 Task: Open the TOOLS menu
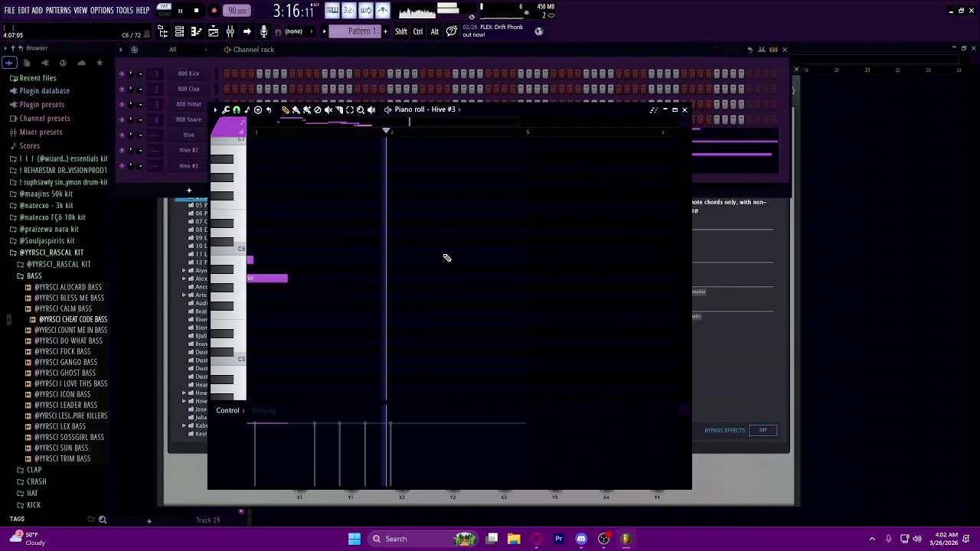(x=125, y=10)
